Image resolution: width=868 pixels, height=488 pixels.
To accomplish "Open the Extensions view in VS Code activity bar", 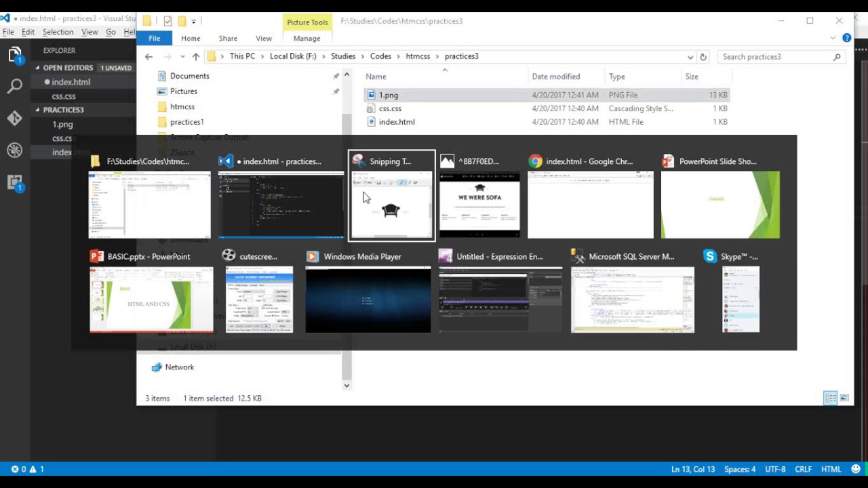I will tap(15, 182).
